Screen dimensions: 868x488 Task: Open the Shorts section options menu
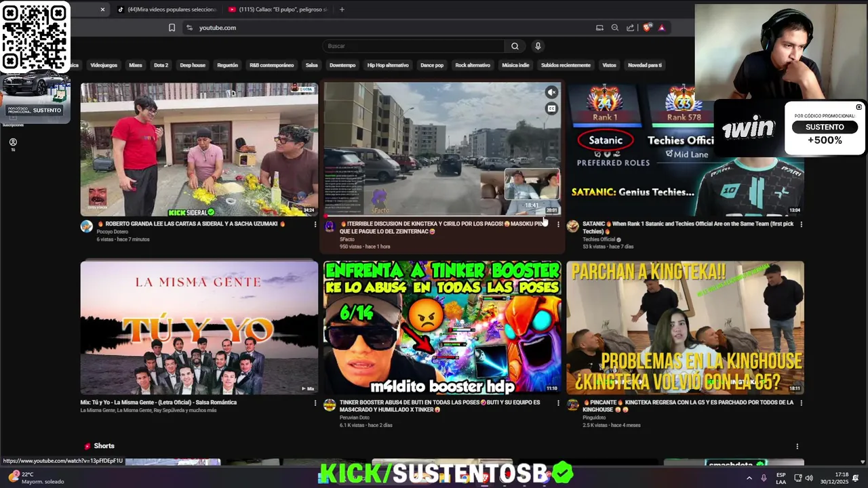pyautogui.click(x=797, y=447)
